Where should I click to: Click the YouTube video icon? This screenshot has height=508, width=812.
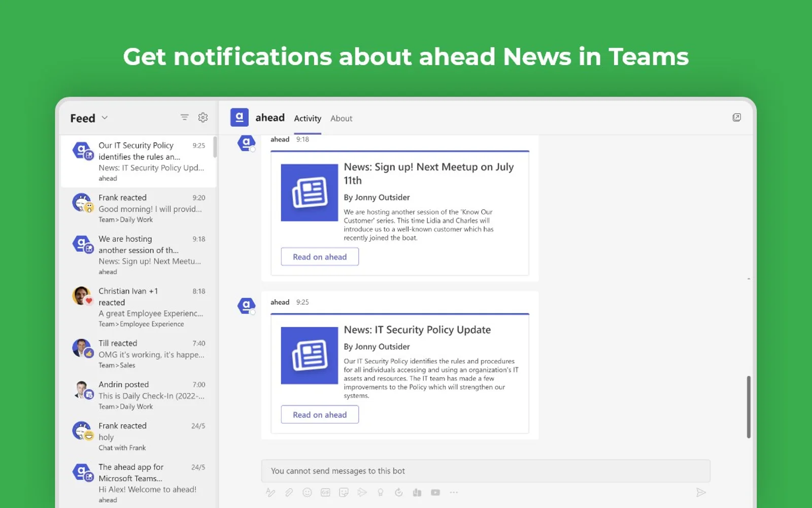(x=435, y=492)
